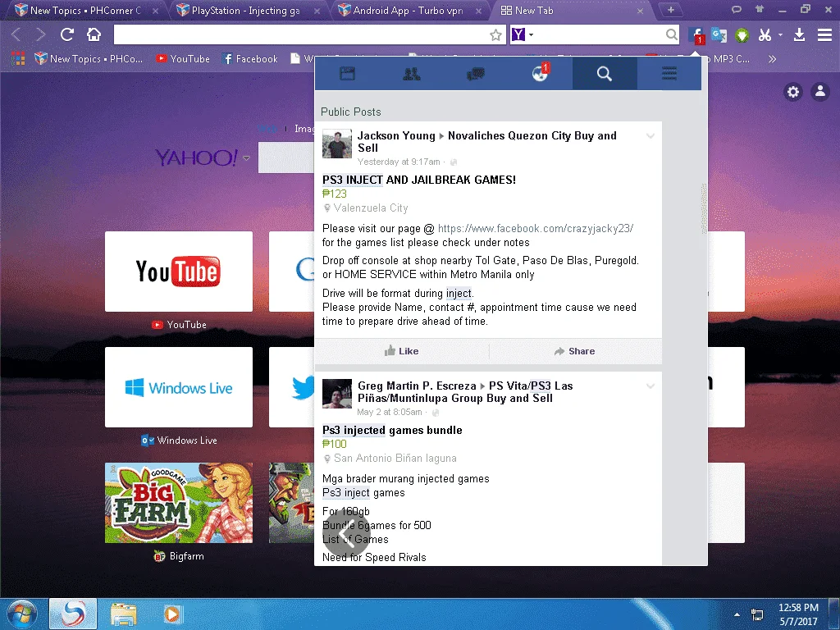
Task: Open PS Vita/PS3 Las Piñas Muntinlupa group link
Action: pos(465,391)
